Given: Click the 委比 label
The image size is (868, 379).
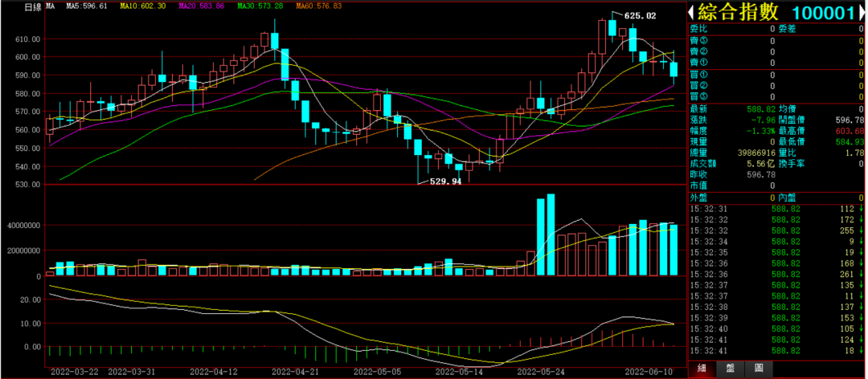Looking at the screenshot, I should click(698, 29).
